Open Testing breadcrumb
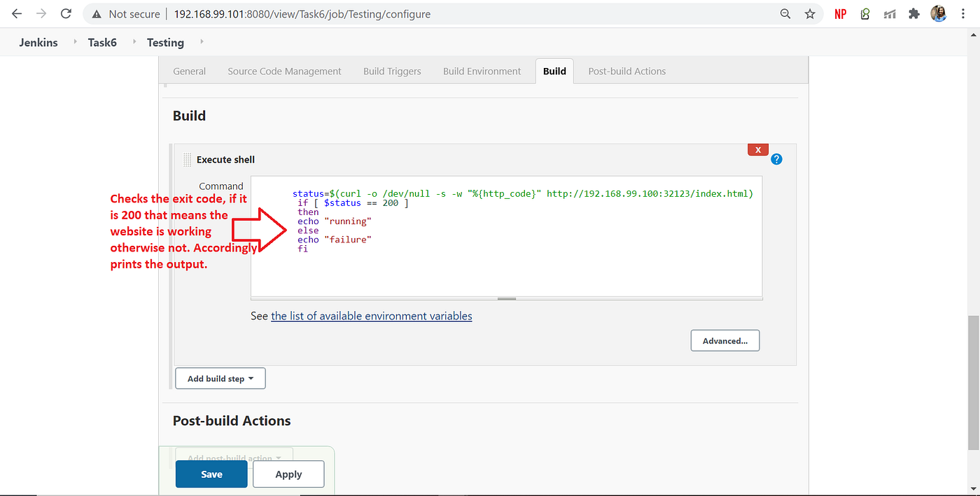 (165, 42)
